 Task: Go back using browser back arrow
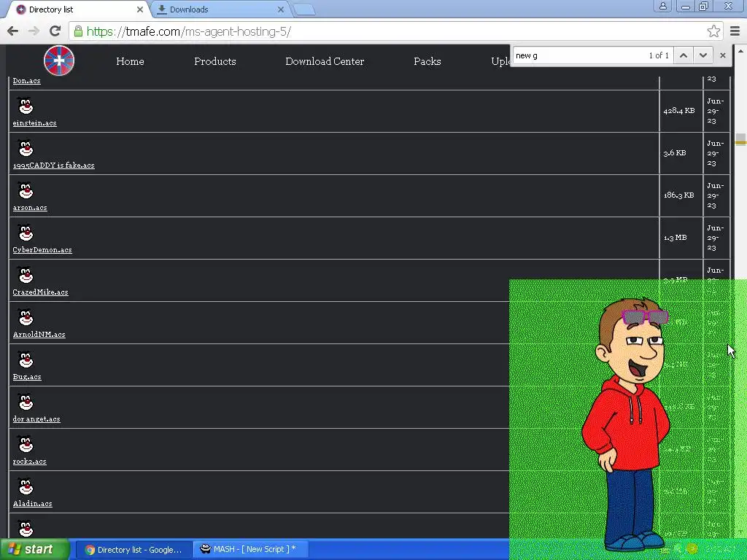[x=13, y=31]
